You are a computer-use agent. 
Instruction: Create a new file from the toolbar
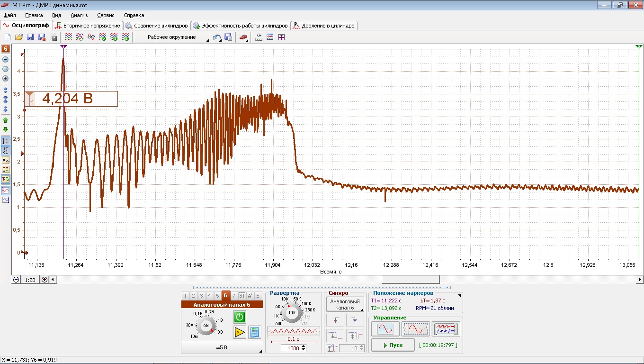pos(8,37)
